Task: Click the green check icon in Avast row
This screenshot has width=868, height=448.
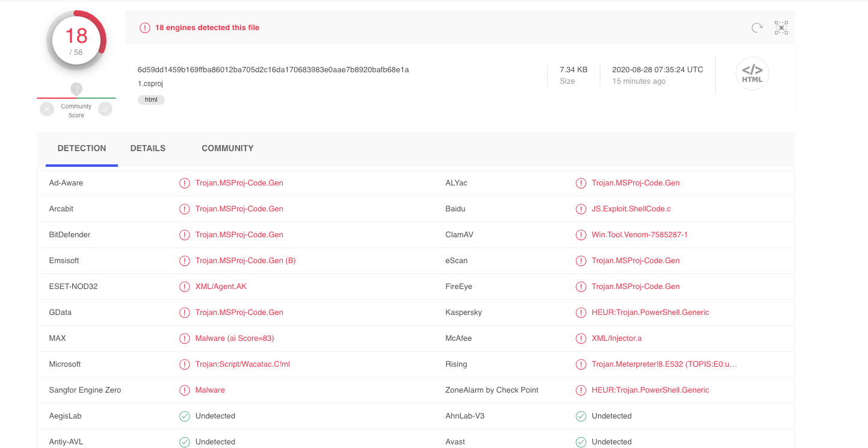Action: 581,442
